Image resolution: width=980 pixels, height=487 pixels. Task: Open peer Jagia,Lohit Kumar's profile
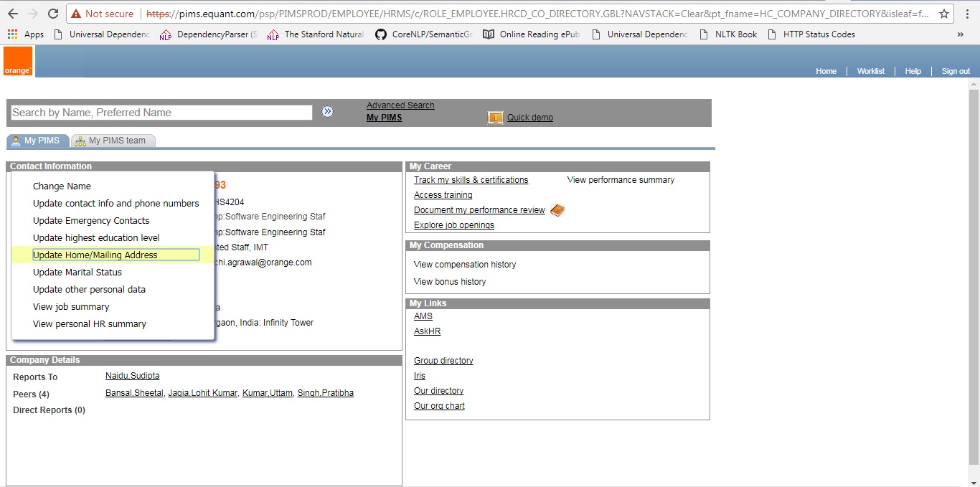(x=202, y=393)
